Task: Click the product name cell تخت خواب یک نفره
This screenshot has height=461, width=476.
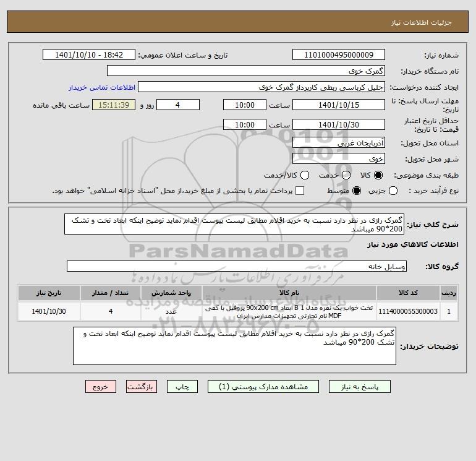Action: click(x=289, y=311)
